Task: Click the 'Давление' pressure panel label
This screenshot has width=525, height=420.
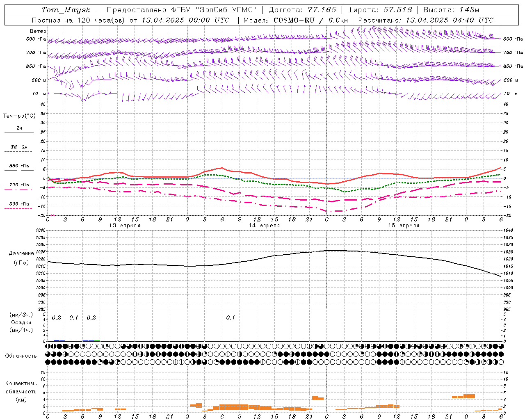Action: tap(21, 253)
